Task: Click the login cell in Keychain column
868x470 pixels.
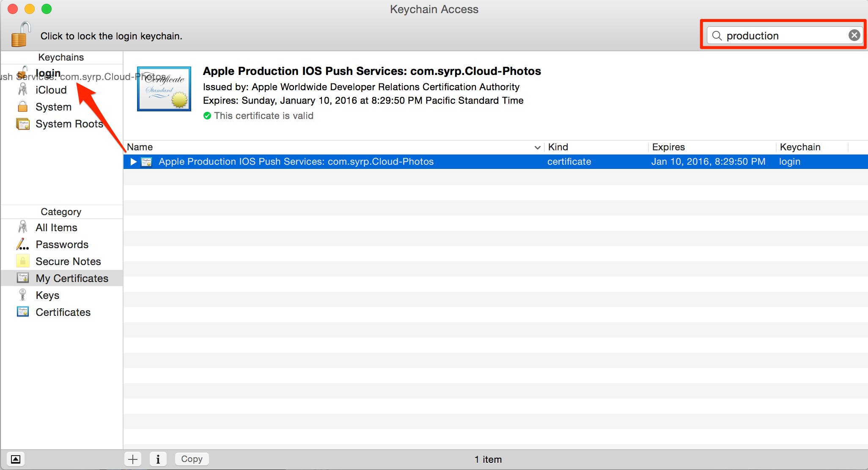Action: (x=790, y=162)
